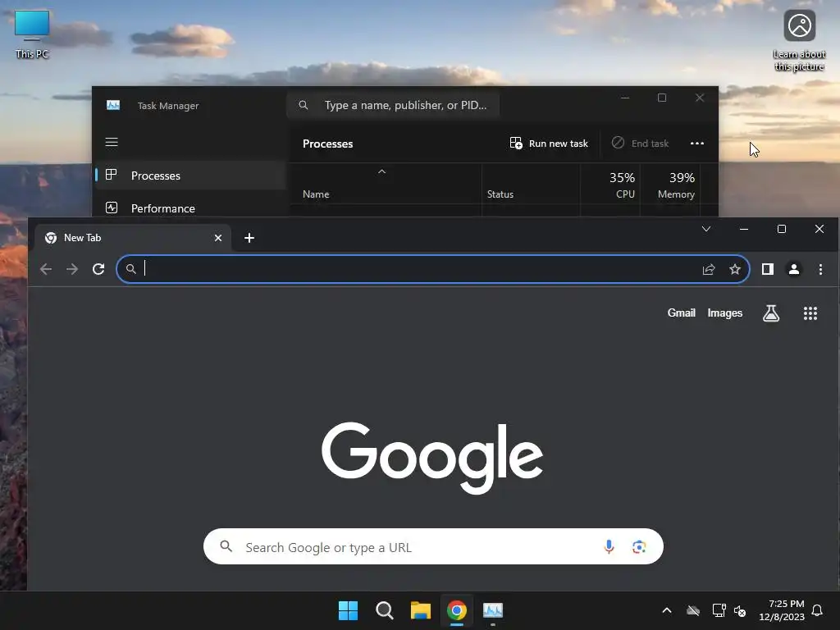Select the New Tab tab in Chrome
Image resolution: width=840 pixels, height=630 pixels.
133,238
